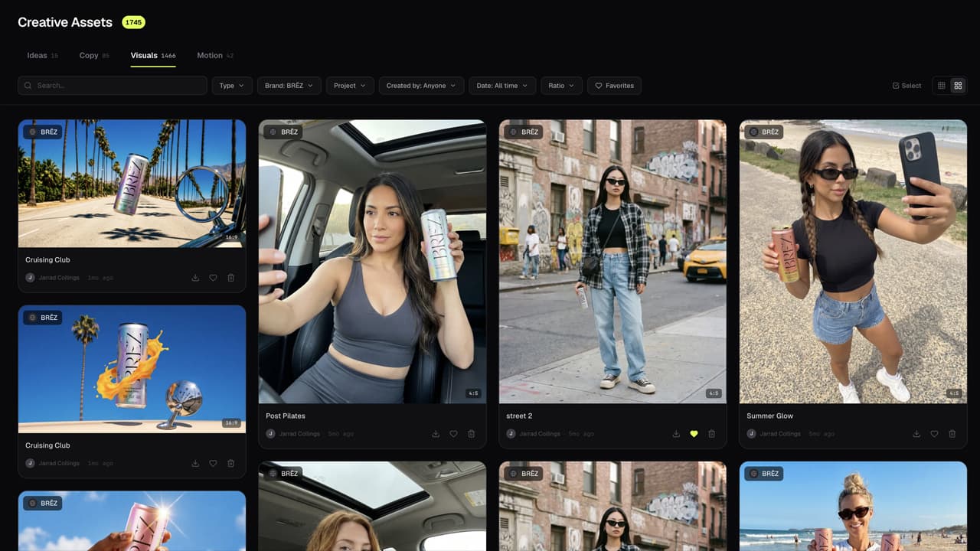
Task: Click the magnifier icon in the search bar
Action: coord(28,86)
